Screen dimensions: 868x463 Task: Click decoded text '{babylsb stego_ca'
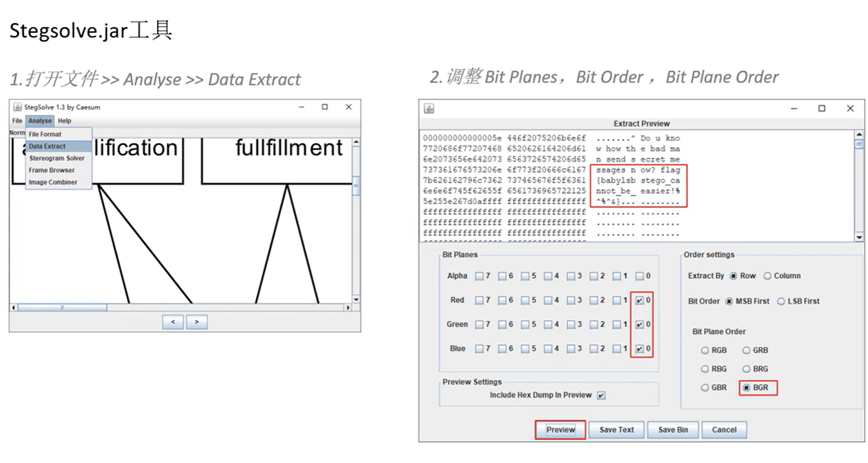click(638, 180)
